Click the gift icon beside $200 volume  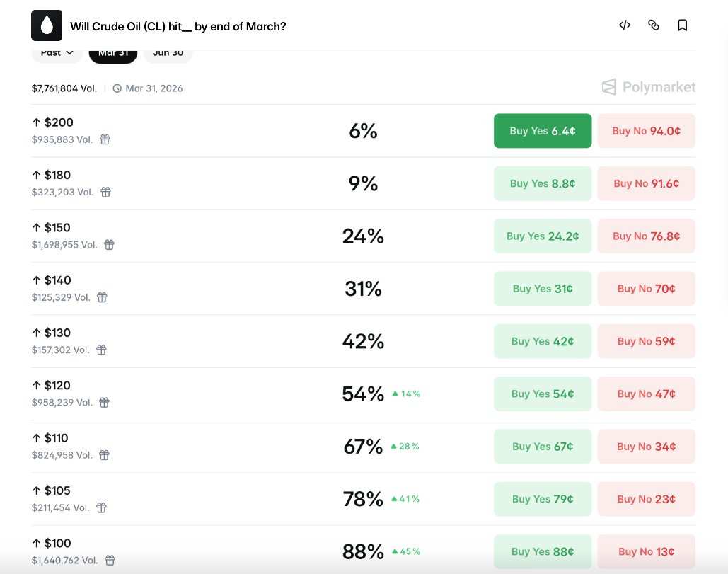point(105,139)
